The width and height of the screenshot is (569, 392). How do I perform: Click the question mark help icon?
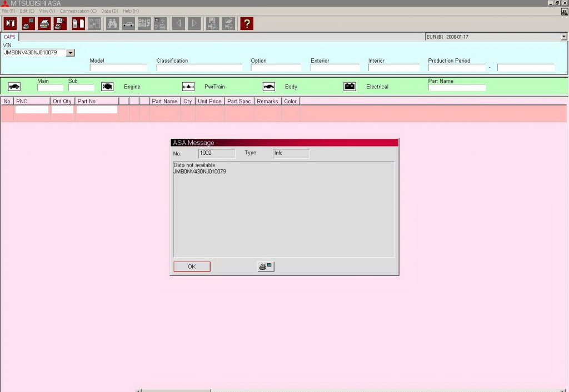tap(247, 23)
